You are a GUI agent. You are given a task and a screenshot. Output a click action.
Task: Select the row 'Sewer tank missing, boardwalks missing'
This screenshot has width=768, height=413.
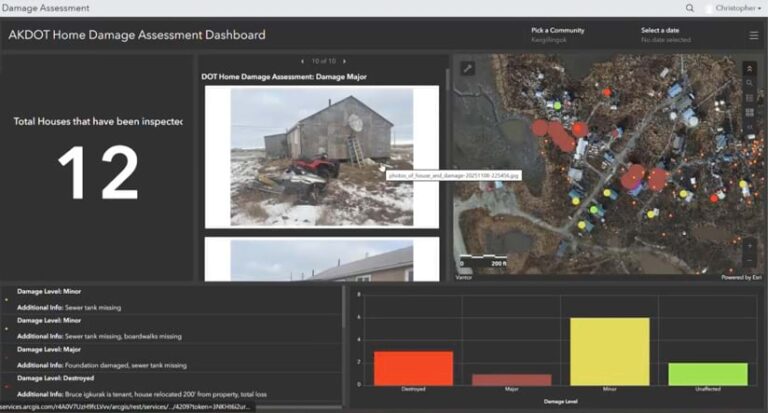click(x=171, y=328)
